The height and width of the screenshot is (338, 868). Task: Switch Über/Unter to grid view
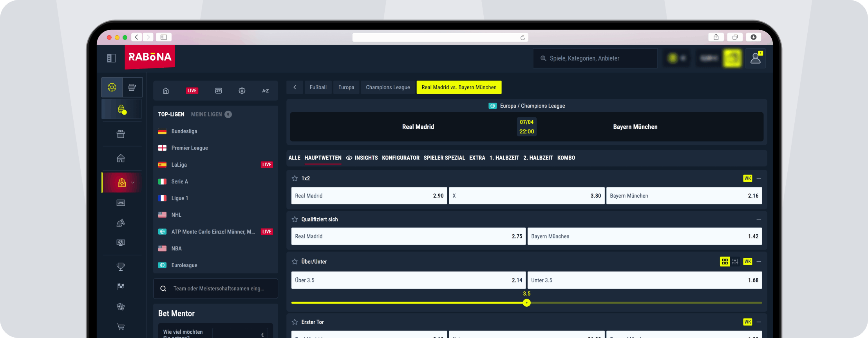click(x=725, y=262)
